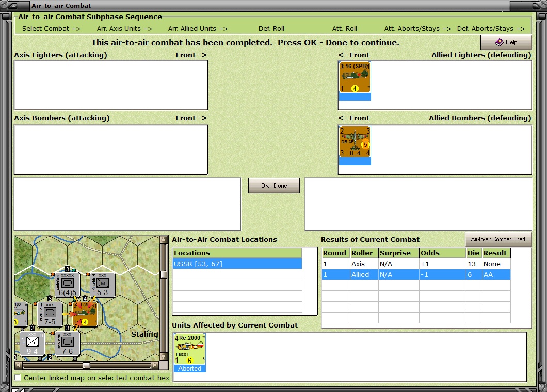
Task: Open the Air-to-air Combat Chart
Action: (498, 239)
